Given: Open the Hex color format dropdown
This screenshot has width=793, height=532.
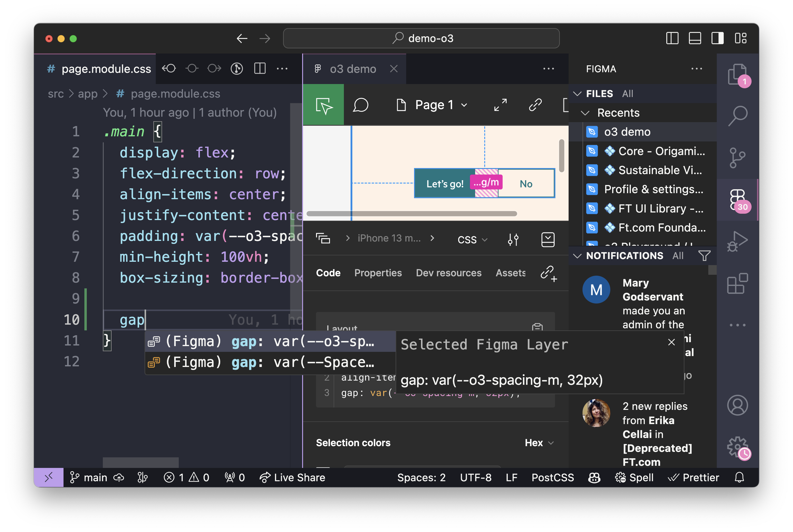Looking at the screenshot, I should click(540, 443).
